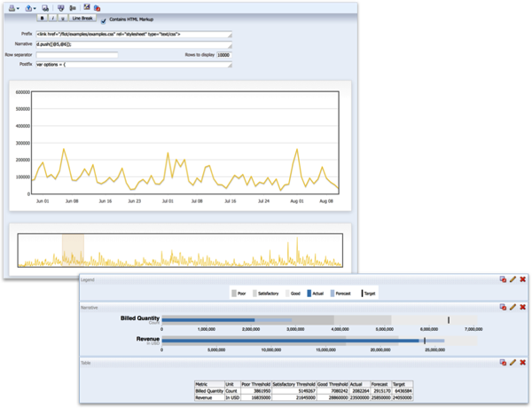The width and height of the screenshot is (532, 408).
Task: Remove the Narrative view with red X
Action: pyautogui.click(x=522, y=307)
